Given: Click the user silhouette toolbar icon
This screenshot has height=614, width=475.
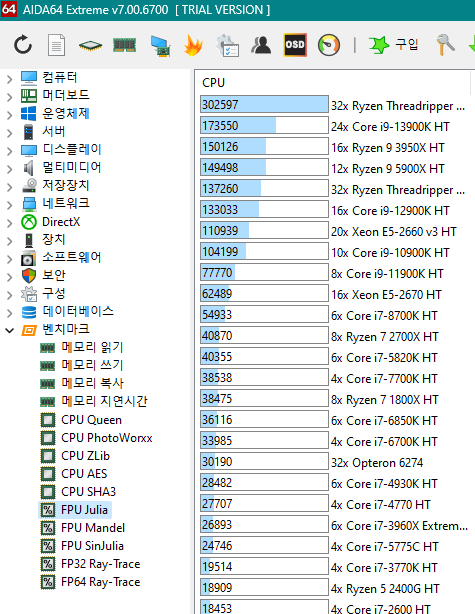Looking at the screenshot, I should click(261, 45).
